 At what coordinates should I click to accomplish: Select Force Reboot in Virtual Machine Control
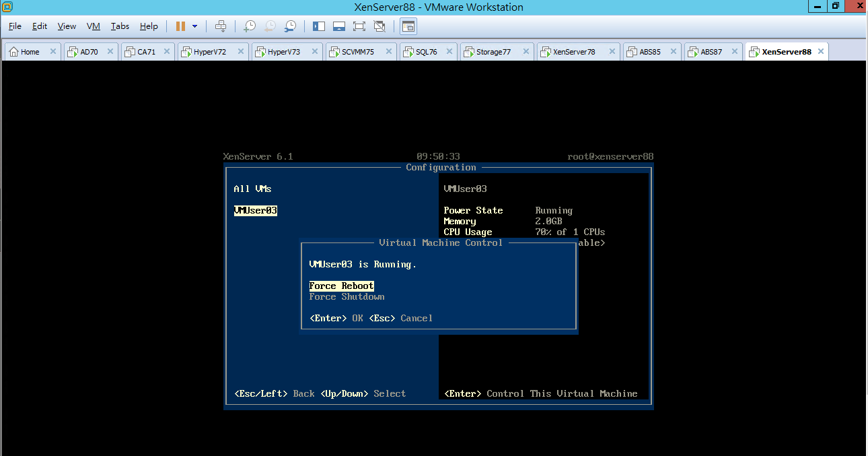pos(341,286)
